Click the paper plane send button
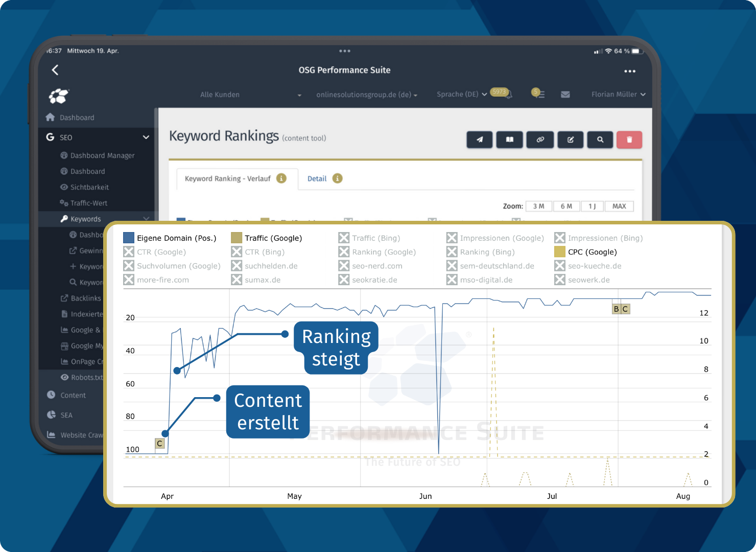 (x=480, y=140)
